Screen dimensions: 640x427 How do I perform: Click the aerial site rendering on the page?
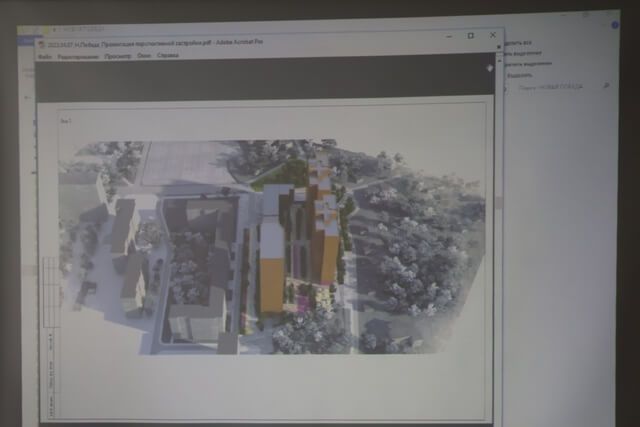pos(270,245)
